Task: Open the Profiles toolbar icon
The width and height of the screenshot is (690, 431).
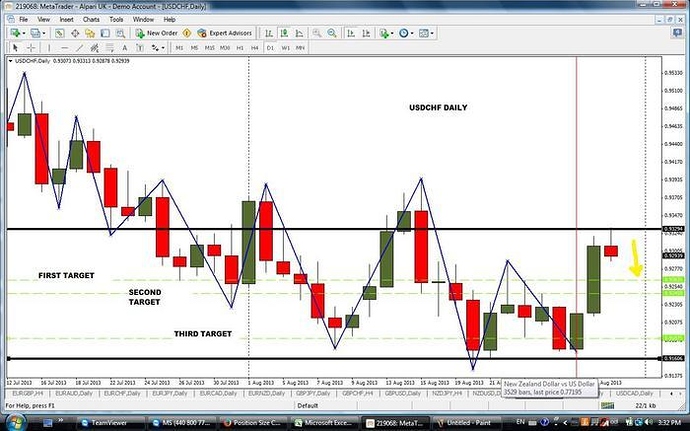Action: 35,33
